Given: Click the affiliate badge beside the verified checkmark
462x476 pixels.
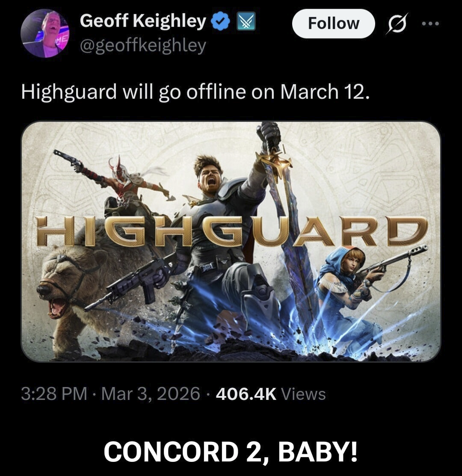Looking at the screenshot, I should pos(246,21).
